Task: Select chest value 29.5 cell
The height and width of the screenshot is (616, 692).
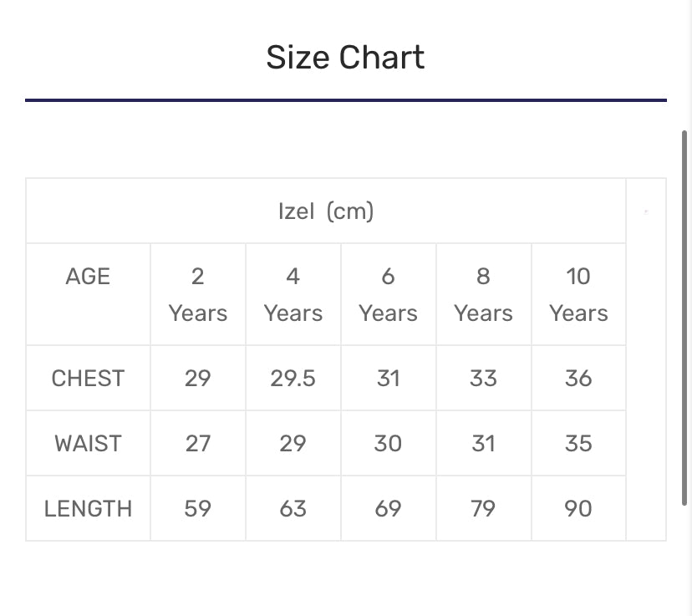Action: [293, 379]
